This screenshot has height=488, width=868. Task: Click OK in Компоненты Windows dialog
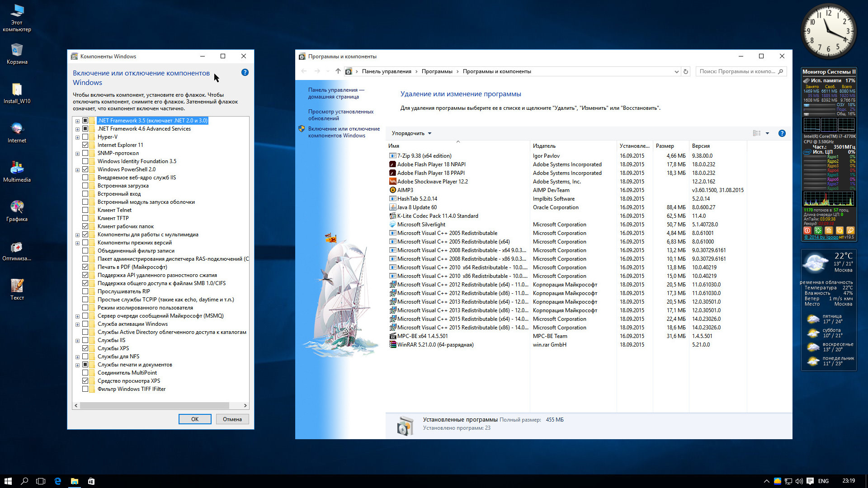coord(195,419)
